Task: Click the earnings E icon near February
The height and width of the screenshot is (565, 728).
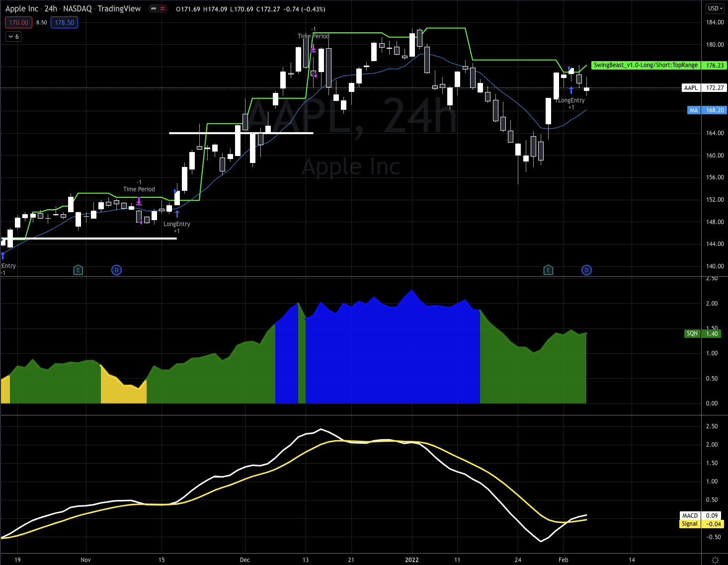Action: point(548,270)
